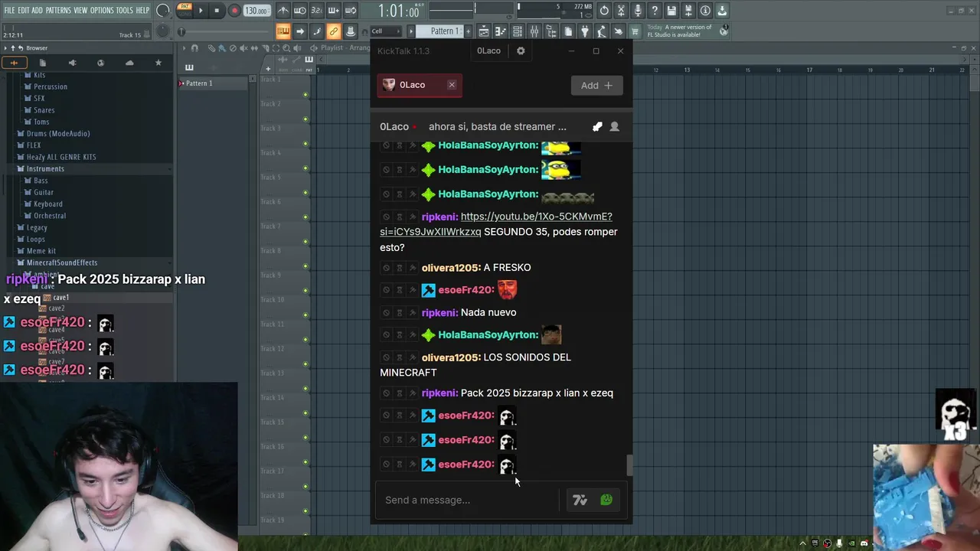Click the playlist magnet snap icon
The width and height of the screenshot is (980, 551).
[194, 48]
